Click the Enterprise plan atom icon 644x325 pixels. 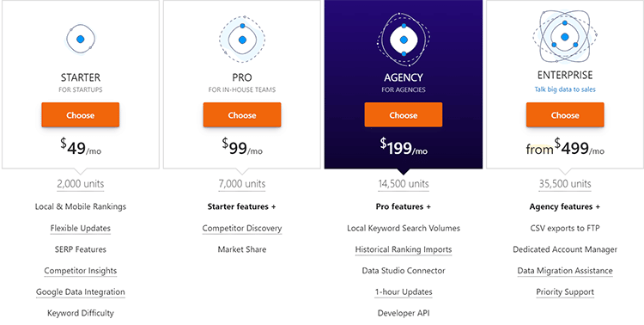(x=565, y=37)
